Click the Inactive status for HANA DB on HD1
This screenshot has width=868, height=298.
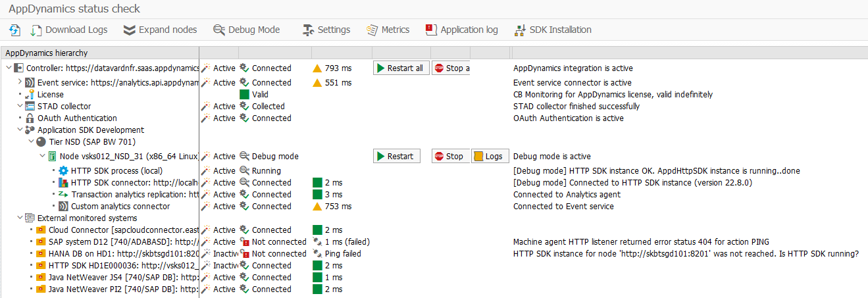click(x=225, y=253)
